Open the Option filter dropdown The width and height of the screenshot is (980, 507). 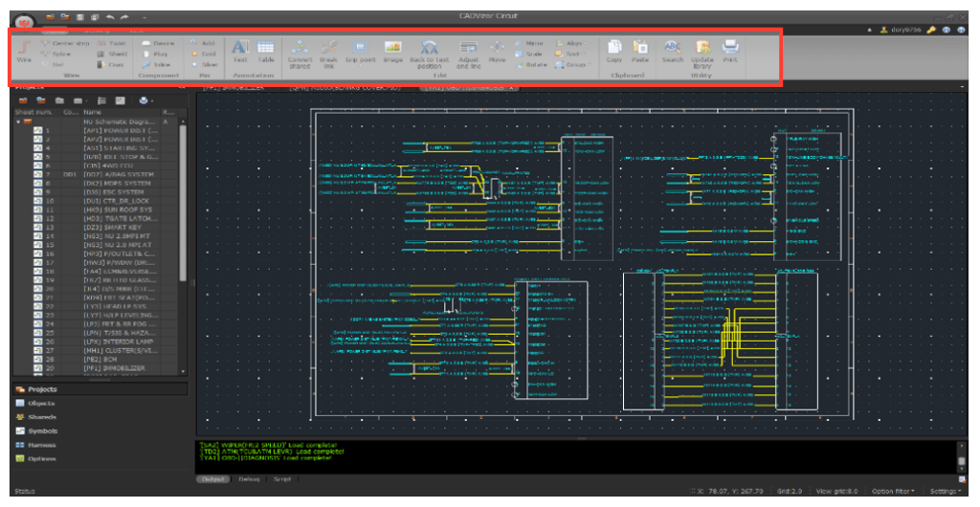pos(892,492)
